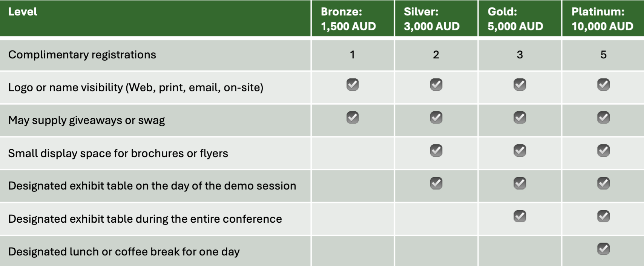The image size is (644, 266).
Task: Select the Silver: 3,000 AUD column header
Action: point(432,19)
